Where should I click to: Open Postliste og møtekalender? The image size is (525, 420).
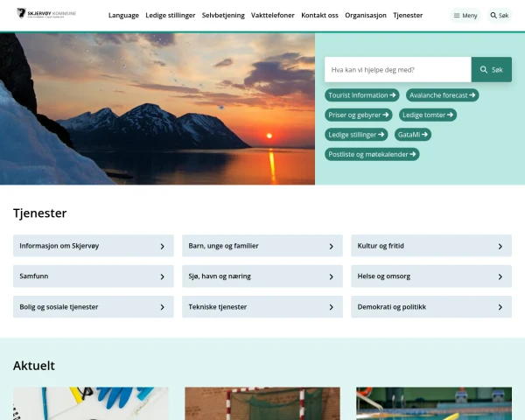click(372, 154)
